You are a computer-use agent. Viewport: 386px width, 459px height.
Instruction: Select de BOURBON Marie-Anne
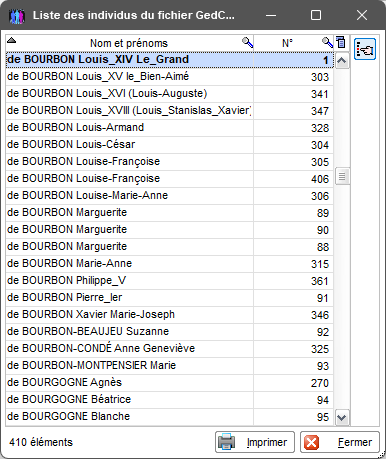(169, 264)
